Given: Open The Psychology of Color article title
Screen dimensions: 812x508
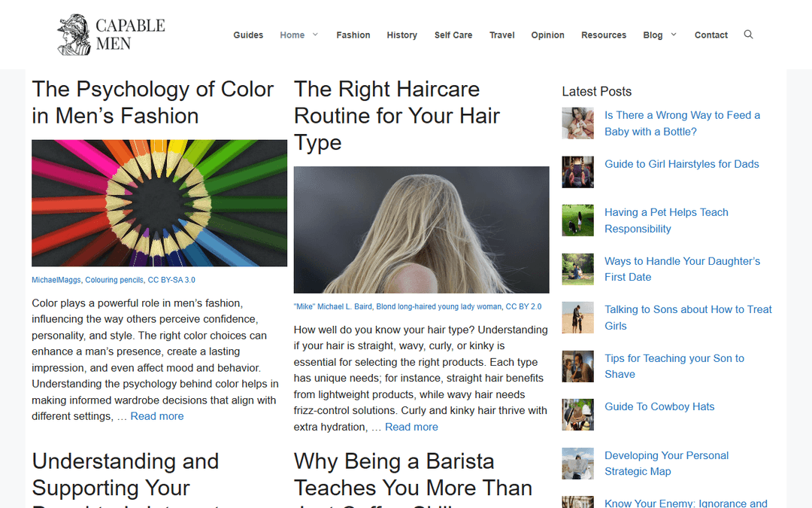Looking at the screenshot, I should tap(153, 102).
